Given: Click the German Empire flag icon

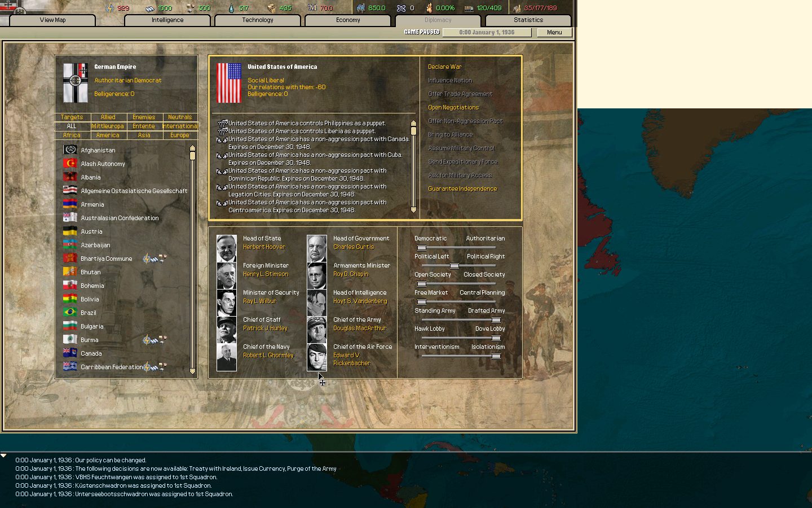Looking at the screenshot, I should click(76, 83).
